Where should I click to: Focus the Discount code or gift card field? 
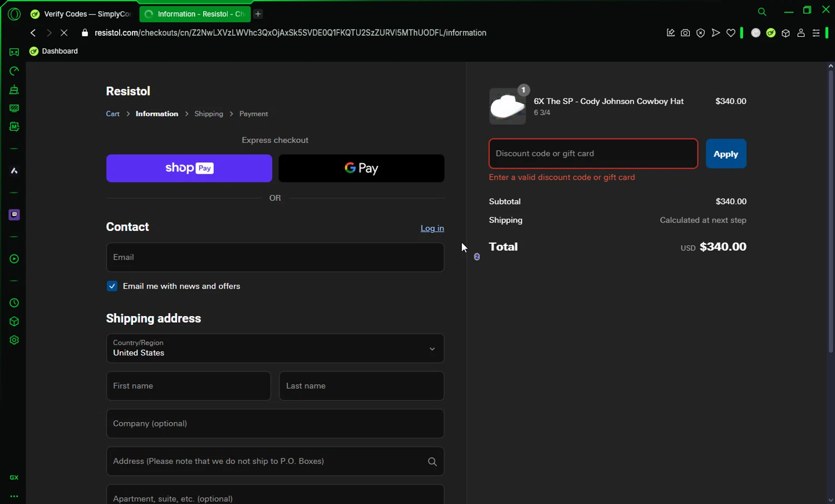593,154
